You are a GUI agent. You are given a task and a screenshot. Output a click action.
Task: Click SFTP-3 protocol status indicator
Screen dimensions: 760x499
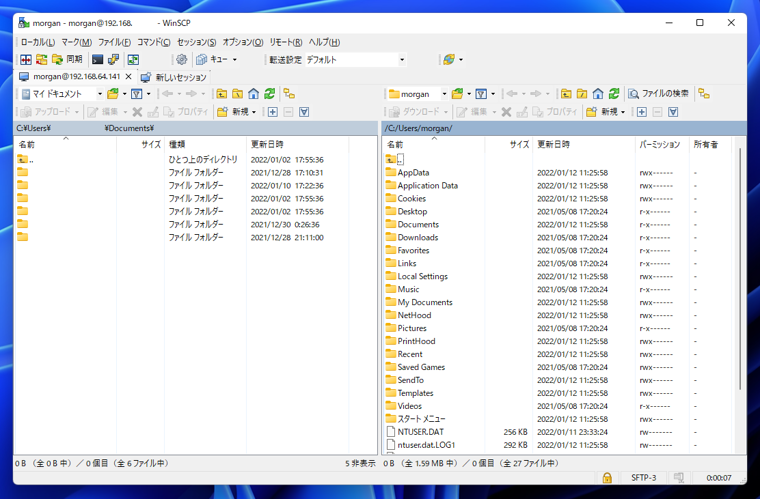(643, 478)
